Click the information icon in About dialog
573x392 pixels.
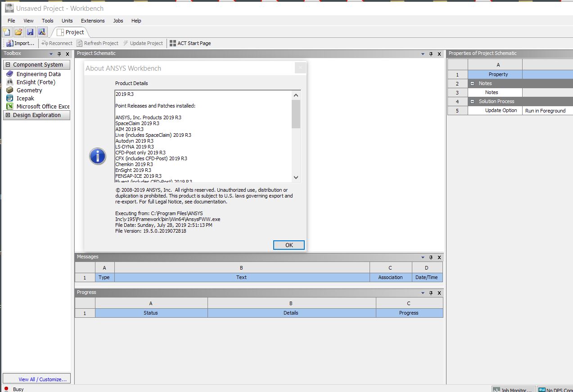pyautogui.click(x=98, y=156)
